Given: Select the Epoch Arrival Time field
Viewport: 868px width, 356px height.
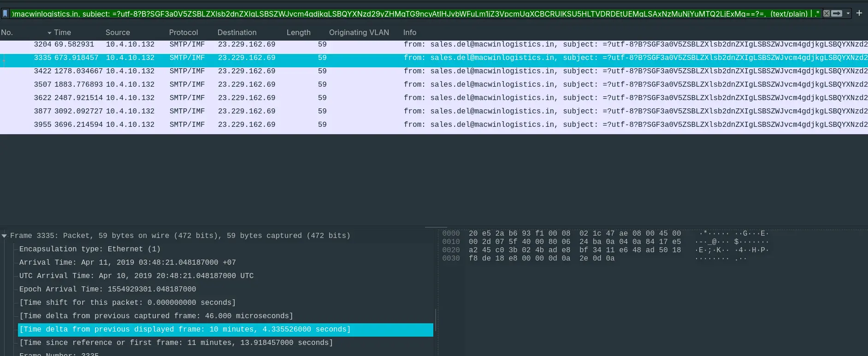Looking at the screenshot, I should 107,289.
